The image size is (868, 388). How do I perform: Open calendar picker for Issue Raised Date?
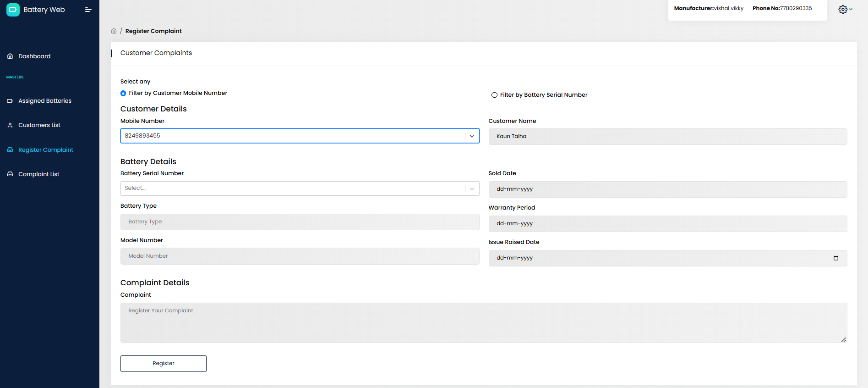pos(835,258)
